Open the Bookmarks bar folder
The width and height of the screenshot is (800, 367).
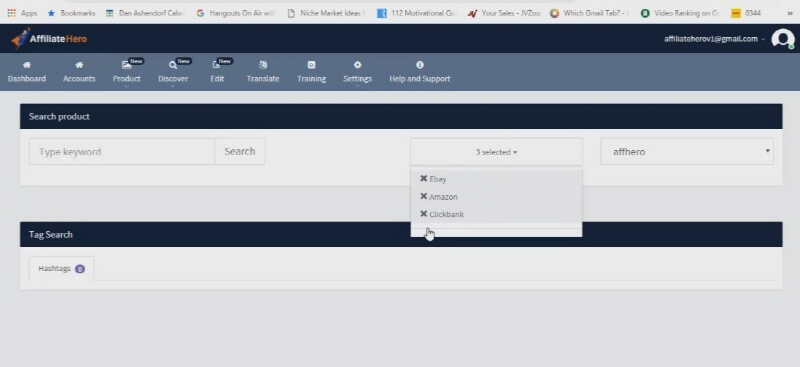click(x=71, y=13)
